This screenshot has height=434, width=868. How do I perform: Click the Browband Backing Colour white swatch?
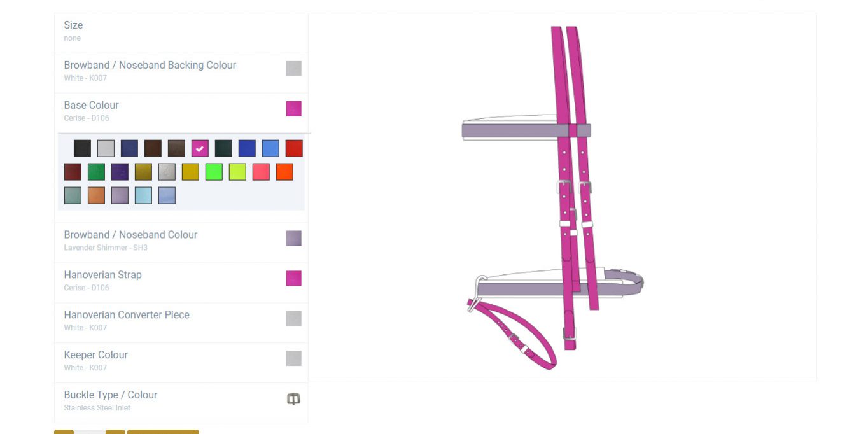tap(293, 69)
